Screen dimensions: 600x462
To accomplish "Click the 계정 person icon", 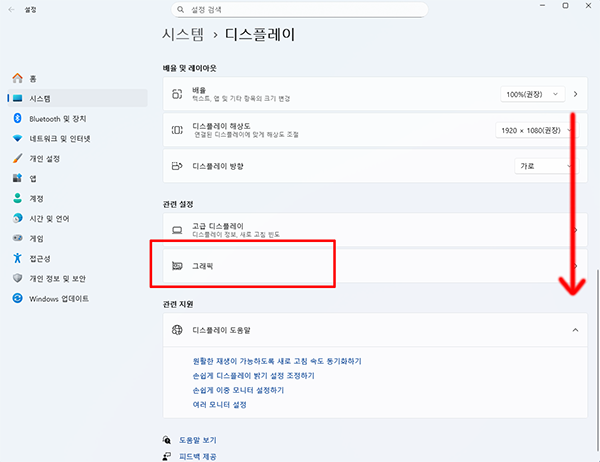I will [17, 198].
